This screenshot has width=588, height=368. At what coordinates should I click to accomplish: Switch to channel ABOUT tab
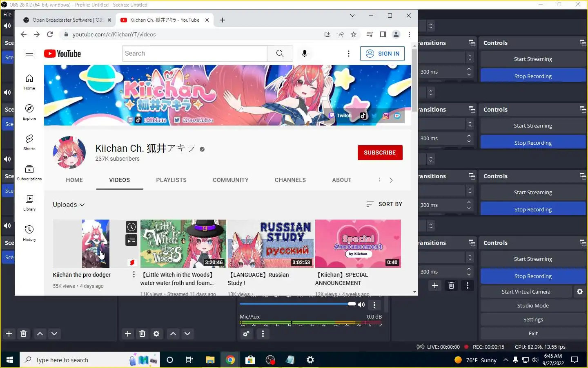(341, 180)
